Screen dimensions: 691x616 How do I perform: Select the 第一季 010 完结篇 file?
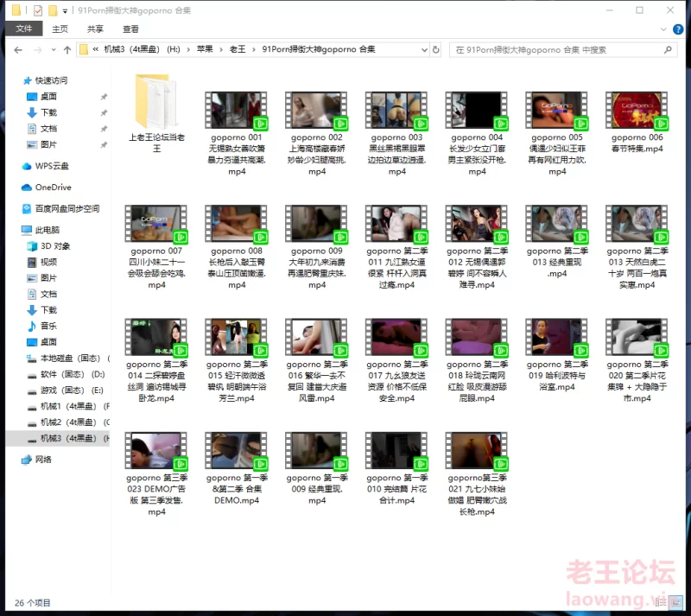[396, 469]
